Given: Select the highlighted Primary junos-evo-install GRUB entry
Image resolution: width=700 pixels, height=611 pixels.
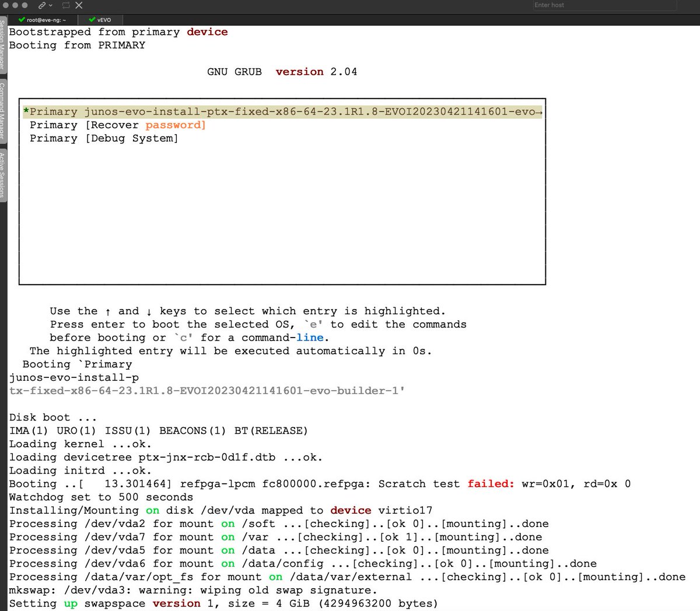Looking at the screenshot, I should coord(282,111).
